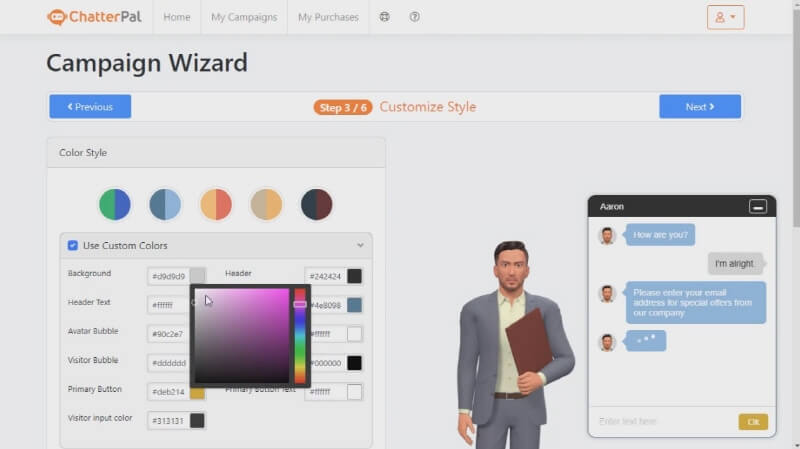The height and width of the screenshot is (449, 800).
Task: Click the 'I'm alright' visitor bubble
Action: (x=734, y=263)
